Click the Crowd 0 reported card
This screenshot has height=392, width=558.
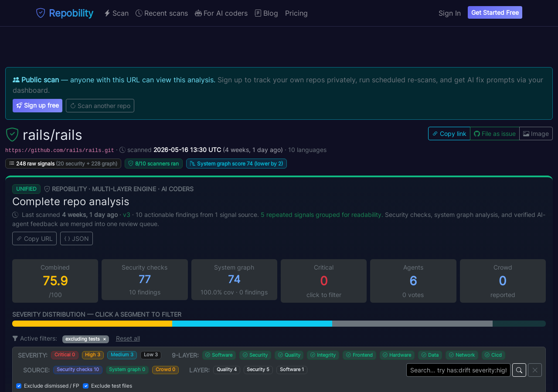[503, 281]
